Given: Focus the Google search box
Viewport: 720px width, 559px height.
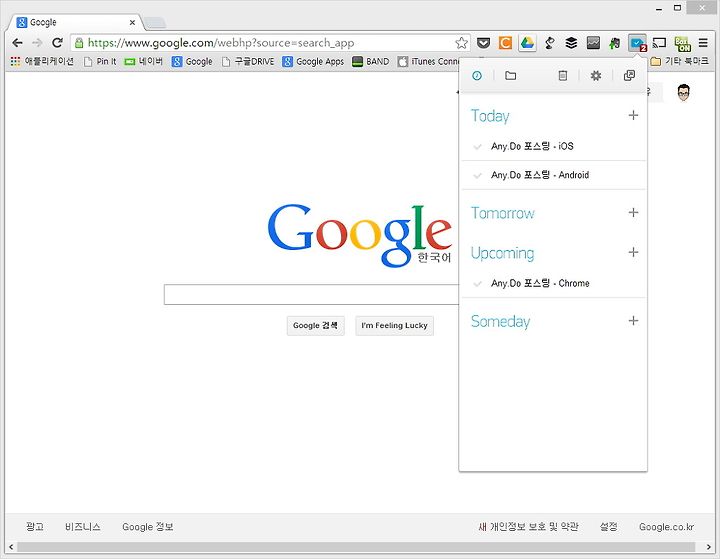Looking at the screenshot, I should pyautogui.click(x=311, y=294).
